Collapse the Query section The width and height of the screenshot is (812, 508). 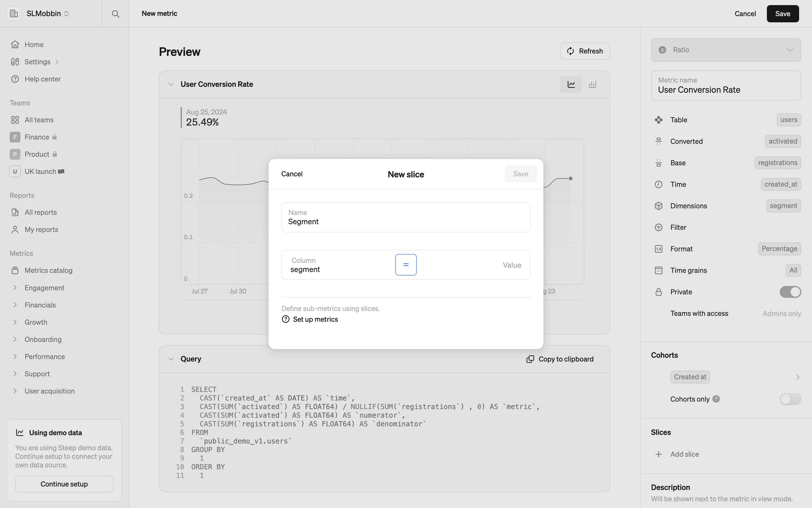click(171, 359)
